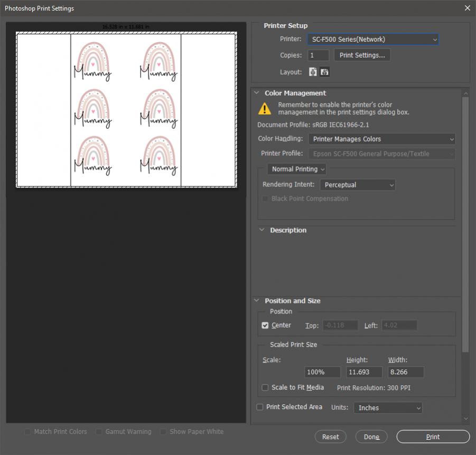This screenshot has height=455, width=476.
Task: Click the scrollbar up arrow
Action: point(465,92)
